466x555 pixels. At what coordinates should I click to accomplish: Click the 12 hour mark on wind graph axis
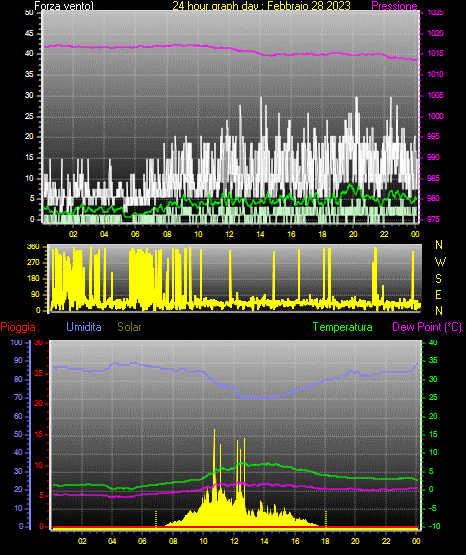[x=229, y=234]
